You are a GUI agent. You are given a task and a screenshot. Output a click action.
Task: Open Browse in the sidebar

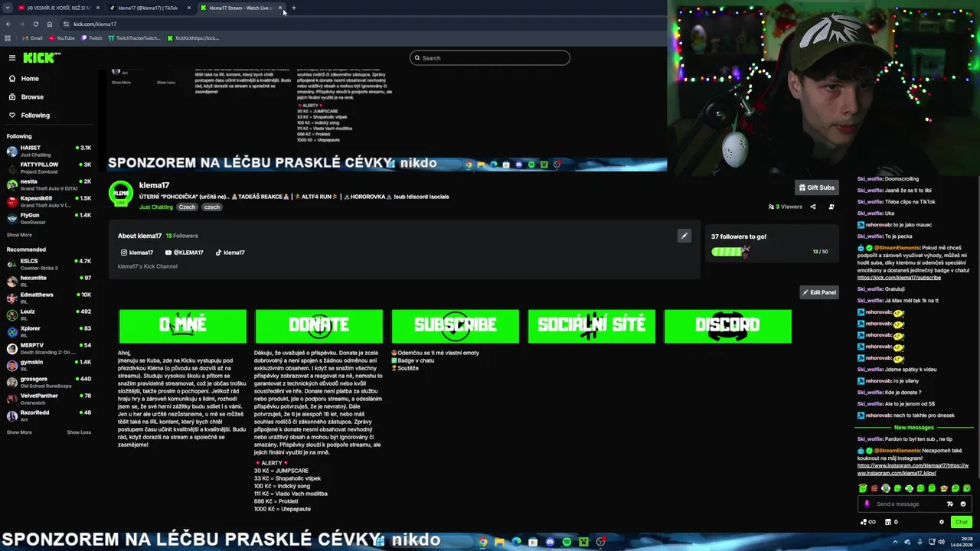(32, 97)
